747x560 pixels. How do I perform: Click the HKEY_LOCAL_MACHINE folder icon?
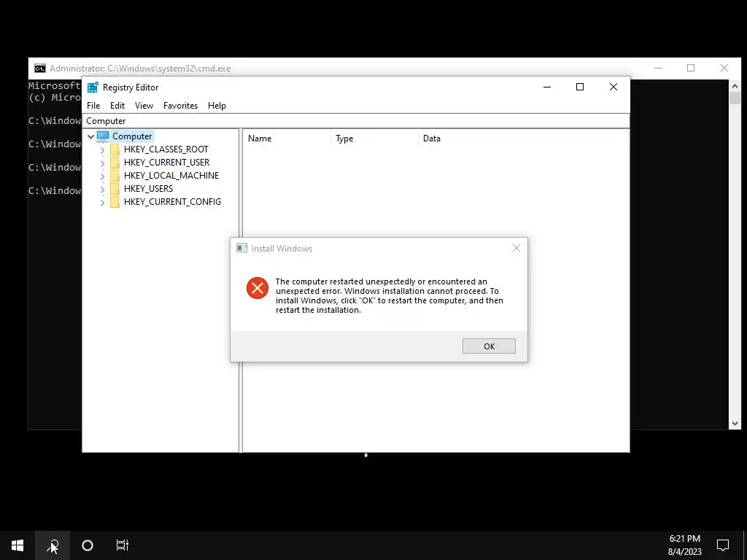click(x=115, y=176)
